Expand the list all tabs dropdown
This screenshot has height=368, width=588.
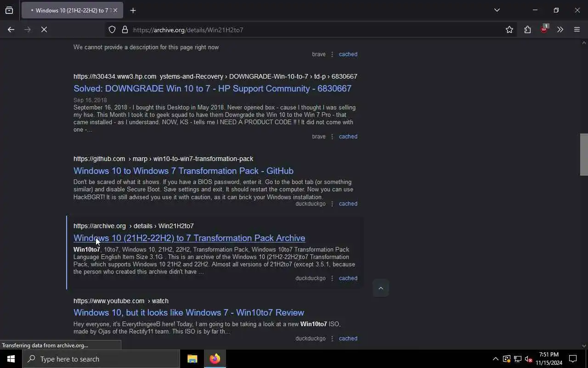pos(497,10)
